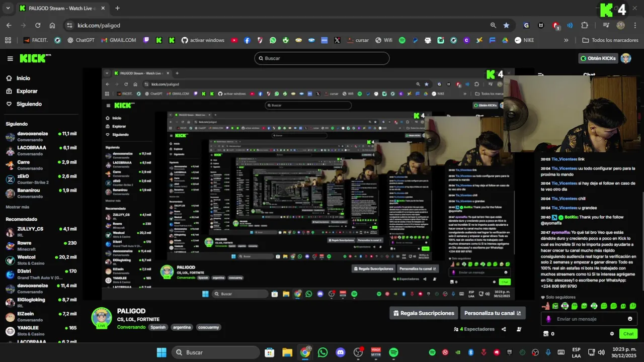This screenshot has height=362, width=644.
Task: Expand hidden bookmarks chevron
Action: [566, 40]
